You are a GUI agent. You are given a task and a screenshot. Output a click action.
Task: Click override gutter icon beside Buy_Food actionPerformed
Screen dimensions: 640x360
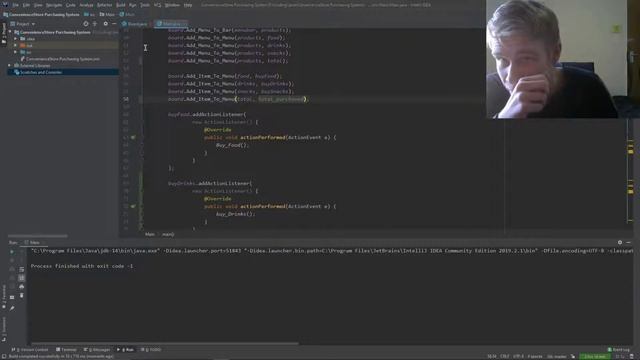tap(133, 138)
